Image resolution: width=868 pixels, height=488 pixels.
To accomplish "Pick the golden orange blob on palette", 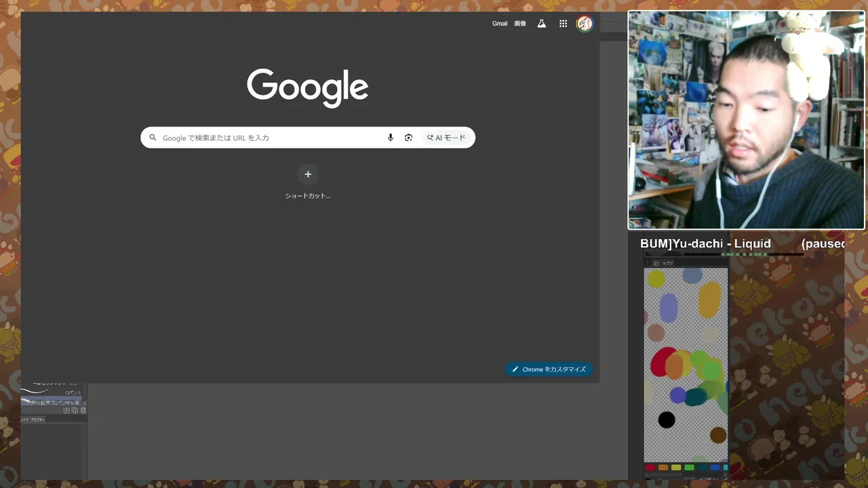I will [710, 300].
